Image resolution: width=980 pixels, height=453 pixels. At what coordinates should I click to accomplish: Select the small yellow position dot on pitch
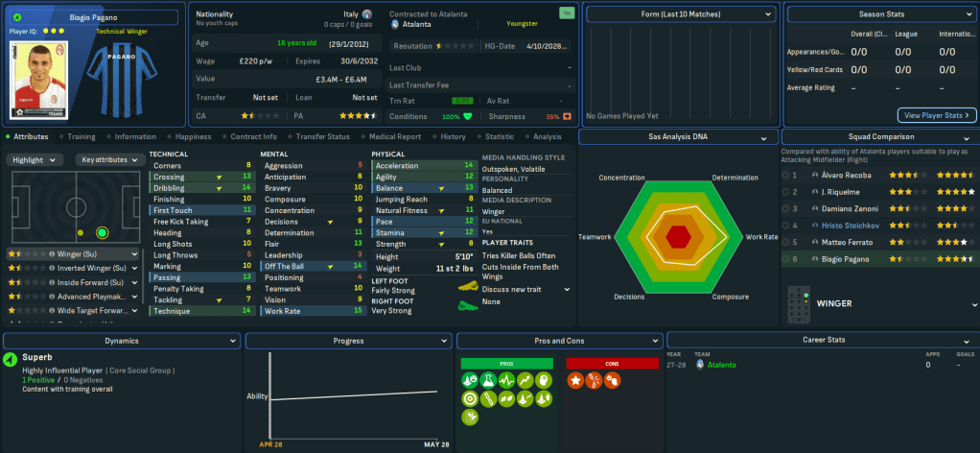(x=82, y=232)
